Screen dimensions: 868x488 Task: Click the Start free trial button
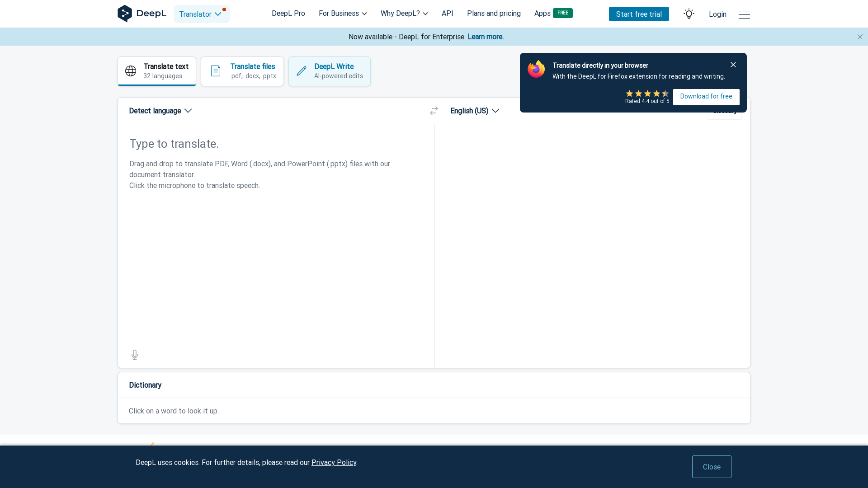pyautogui.click(x=638, y=14)
